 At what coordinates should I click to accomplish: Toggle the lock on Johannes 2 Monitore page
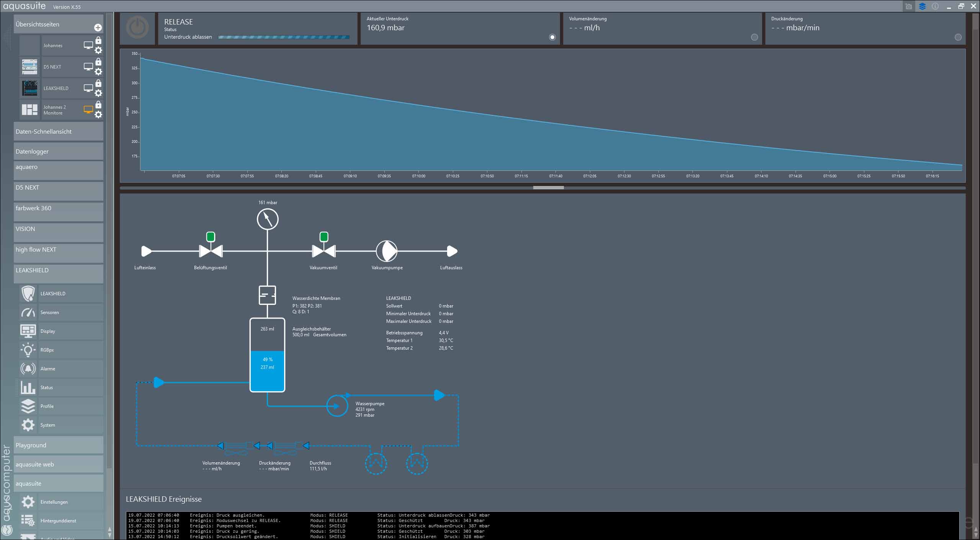click(98, 105)
